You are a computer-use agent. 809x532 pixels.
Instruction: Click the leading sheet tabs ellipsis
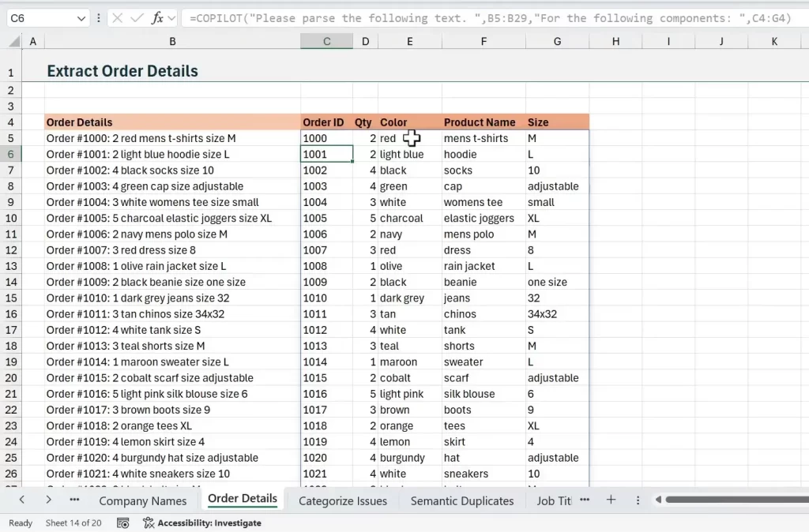74,500
